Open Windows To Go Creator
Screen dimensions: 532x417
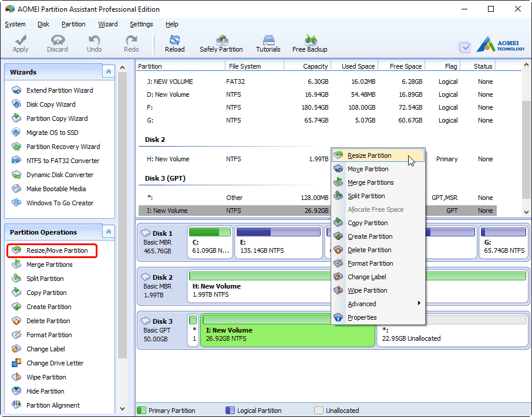coord(53,203)
